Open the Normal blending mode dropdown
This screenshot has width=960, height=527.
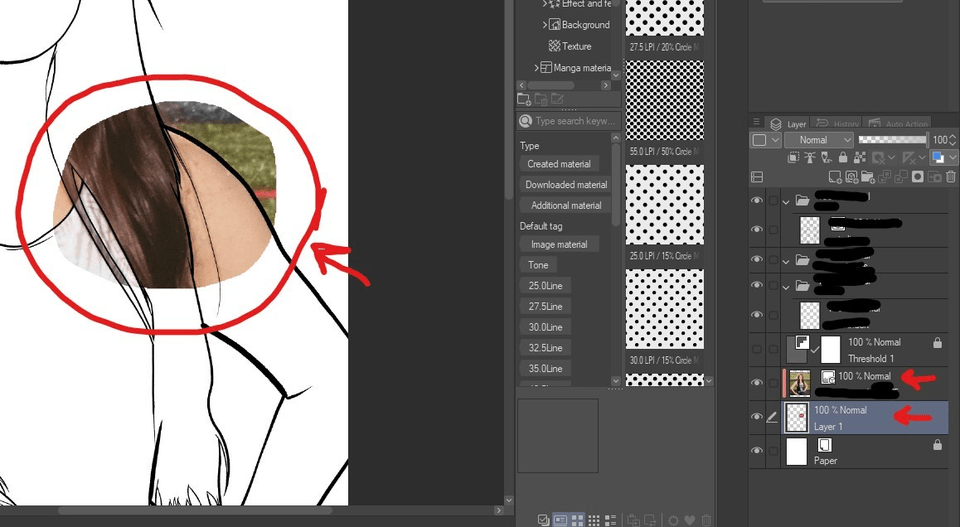[818, 140]
